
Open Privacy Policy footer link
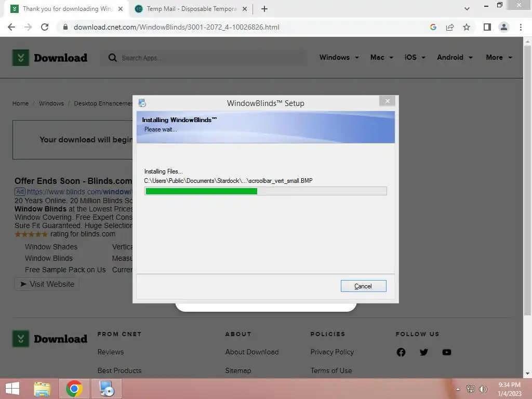point(332,352)
